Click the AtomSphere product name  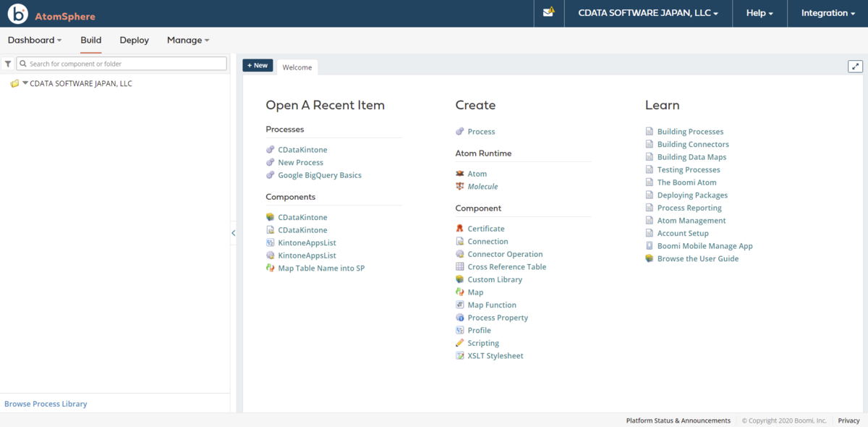pyautogui.click(x=65, y=16)
